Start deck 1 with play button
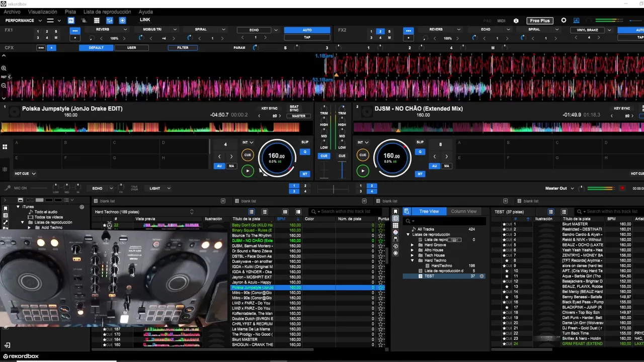 tap(248, 171)
